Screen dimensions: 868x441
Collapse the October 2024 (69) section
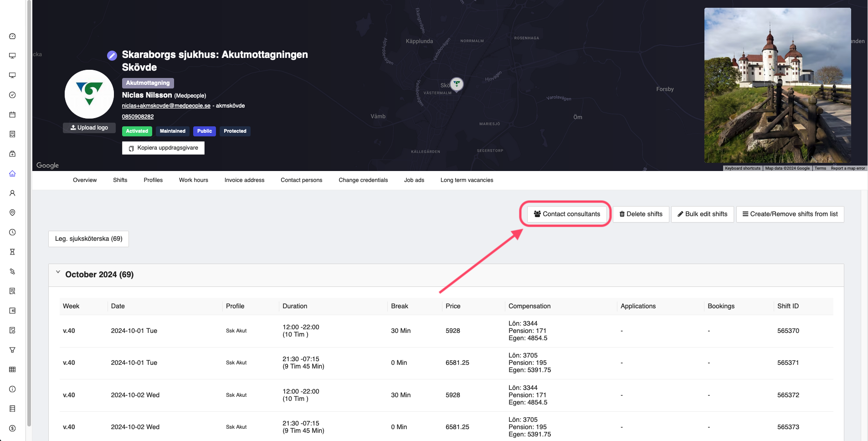coord(58,272)
